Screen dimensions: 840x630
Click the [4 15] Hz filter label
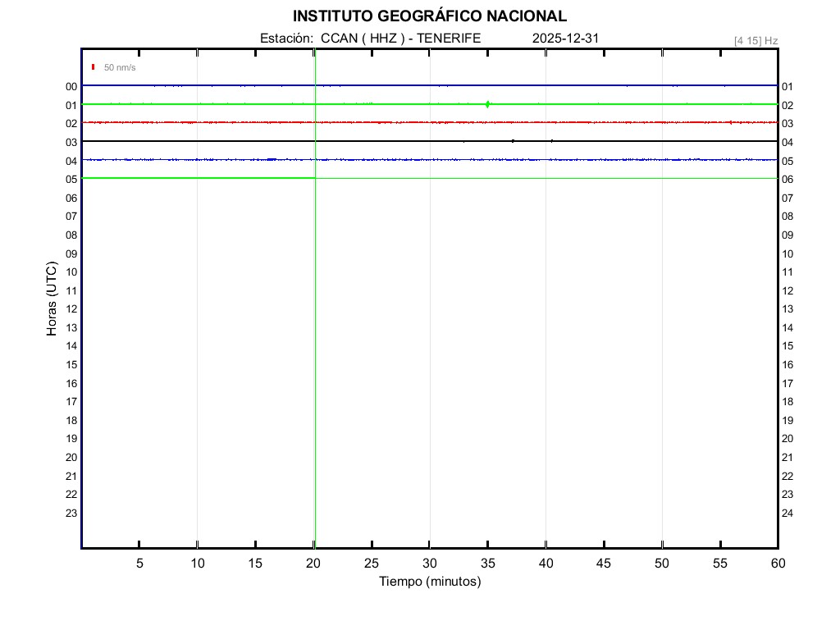coord(756,40)
